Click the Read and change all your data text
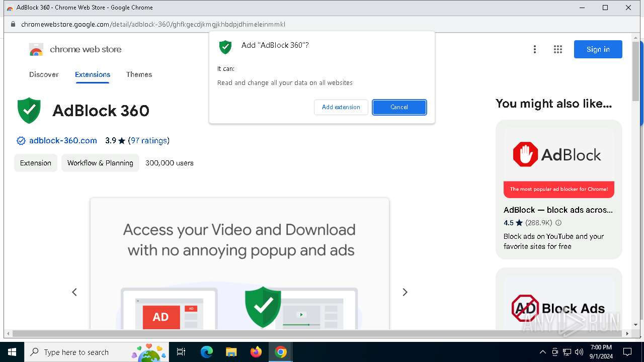This screenshot has height=362, width=644. (x=285, y=82)
